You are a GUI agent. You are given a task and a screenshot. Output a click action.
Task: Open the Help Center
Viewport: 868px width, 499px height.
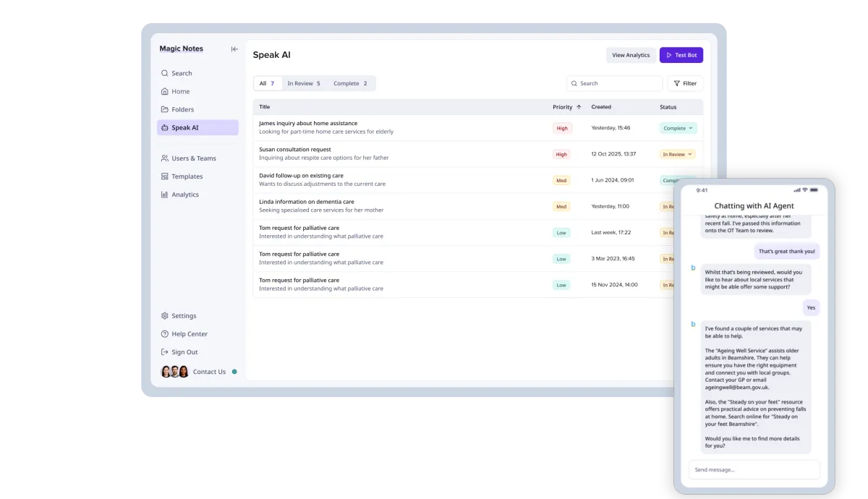[189, 334]
